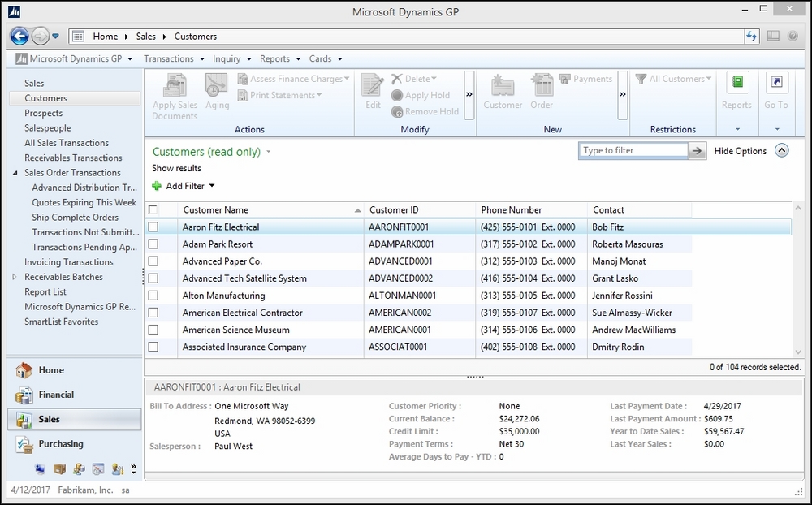The image size is (812, 505).
Task: Open the navigation history dropdown arrow
Action: click(55, 37)
